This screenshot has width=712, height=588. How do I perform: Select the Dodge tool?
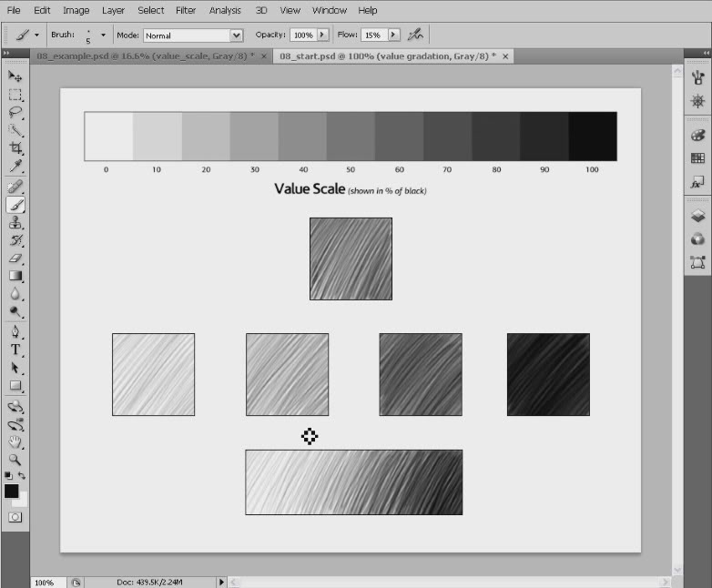click(x=15, y=311)
